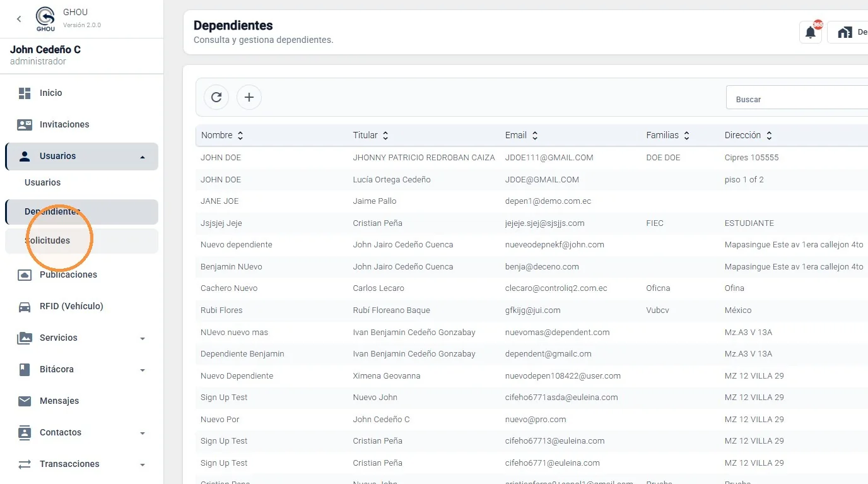Expand the Transacciones submenu arrow

click(x=143, y=465)
